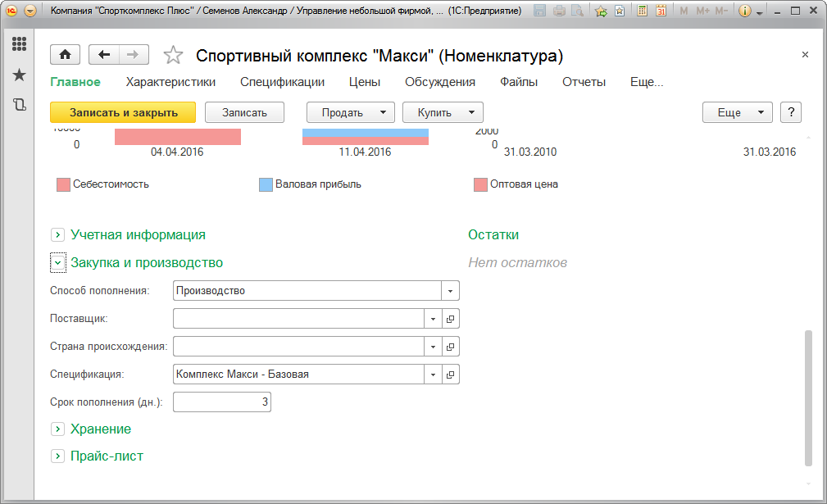Open the Купить dropdown button
The image size is (827, 504).
(443, 112)
